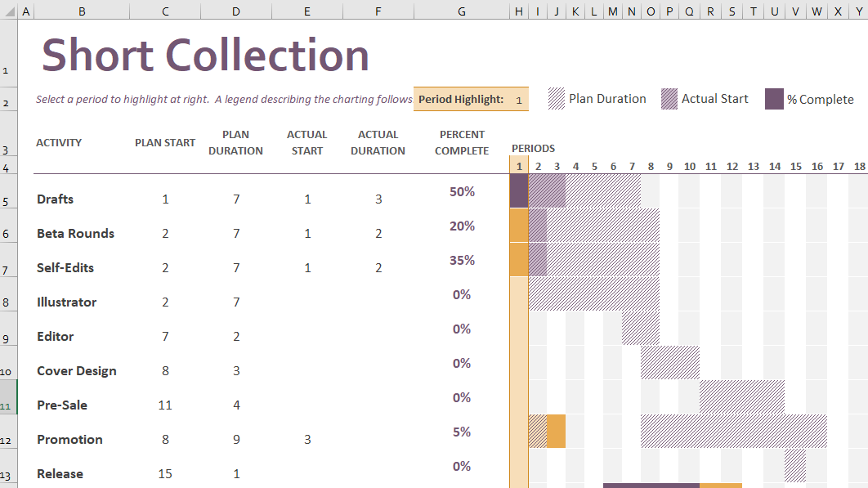The height and width of the screenshot is (488, 868).
Task: Click period number 1 in the chart header
Action: tap(519, 166)
